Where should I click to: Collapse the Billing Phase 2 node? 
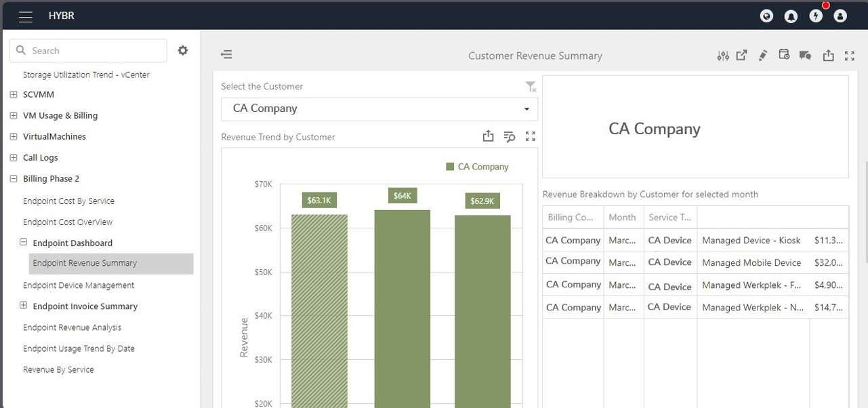(x=14, y=178)
